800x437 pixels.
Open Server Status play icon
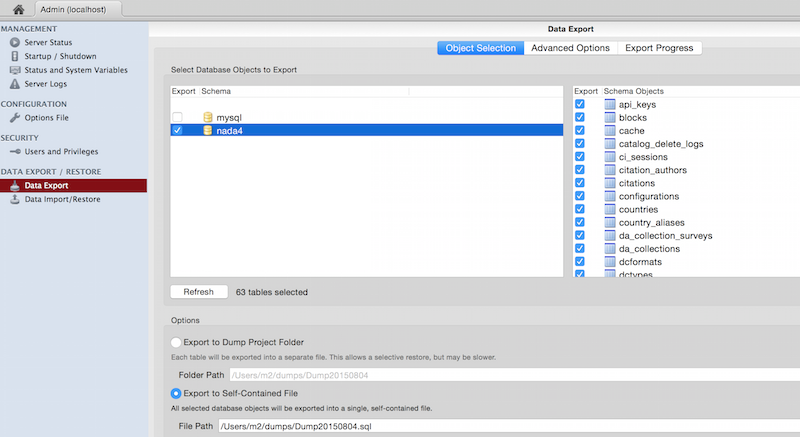pos(15,42)
